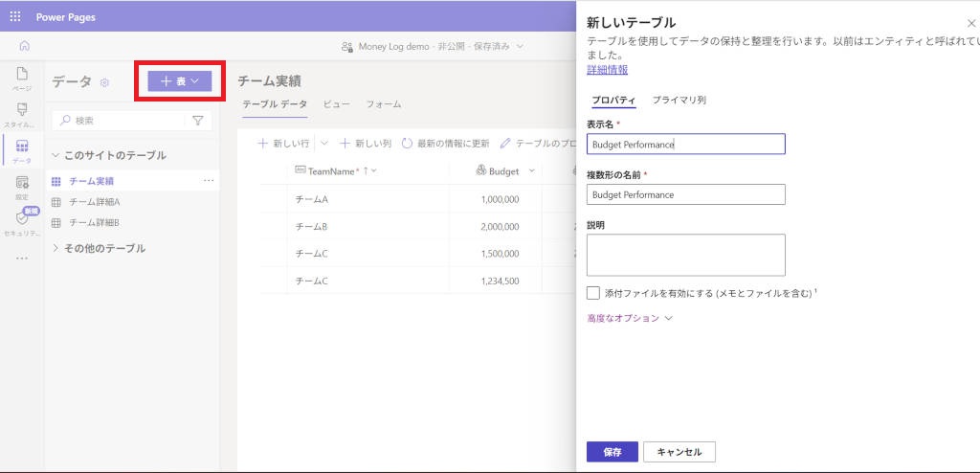The width and height of the screenshot is (980, 473).
Task: Open the app launcher waffle icon
Action: pos(15,17)
